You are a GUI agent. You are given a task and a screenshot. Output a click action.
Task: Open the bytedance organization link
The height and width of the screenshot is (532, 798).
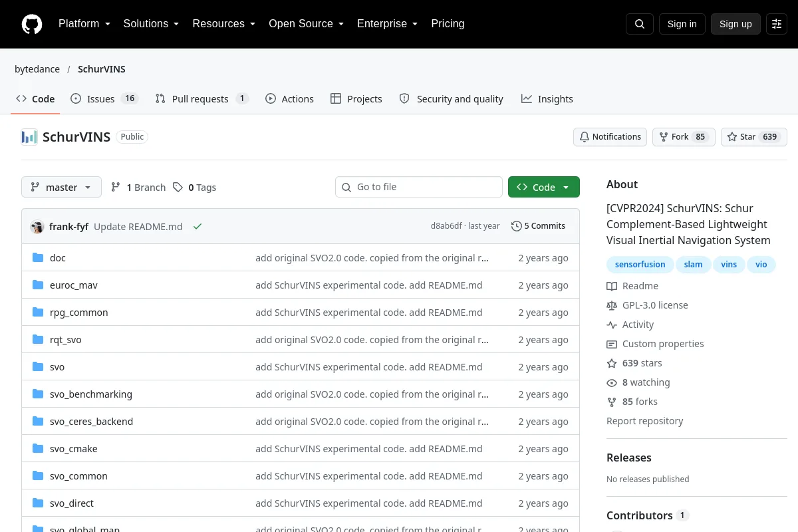[37, 69]
